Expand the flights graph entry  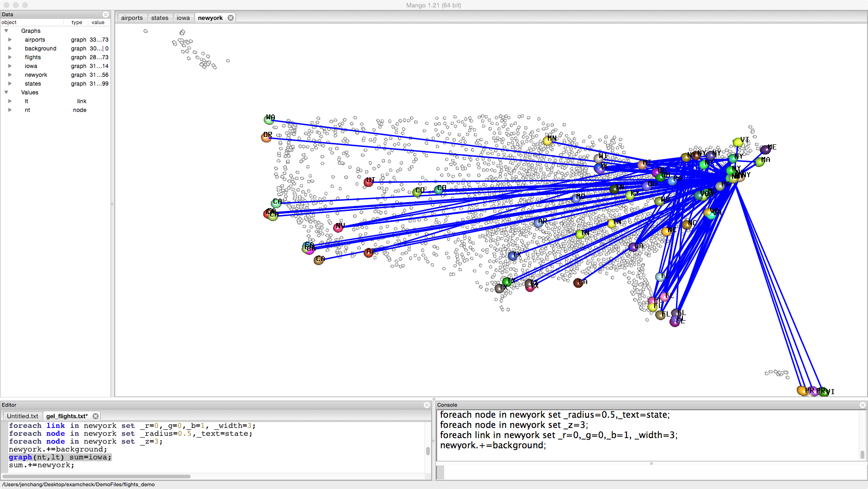(10, 57)
